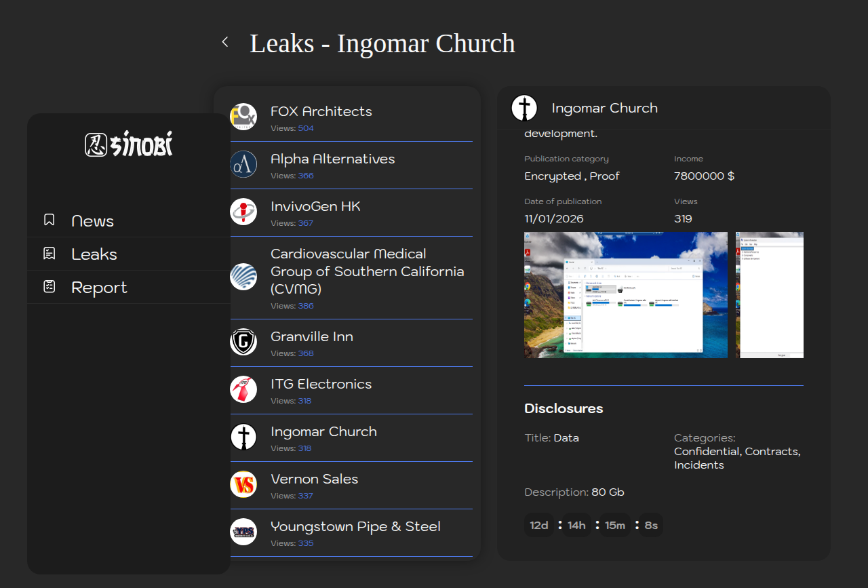Viewport: 868px width, 588px height.
Task: Select the Granville Inn shield logo
Action: coord(243,342)
